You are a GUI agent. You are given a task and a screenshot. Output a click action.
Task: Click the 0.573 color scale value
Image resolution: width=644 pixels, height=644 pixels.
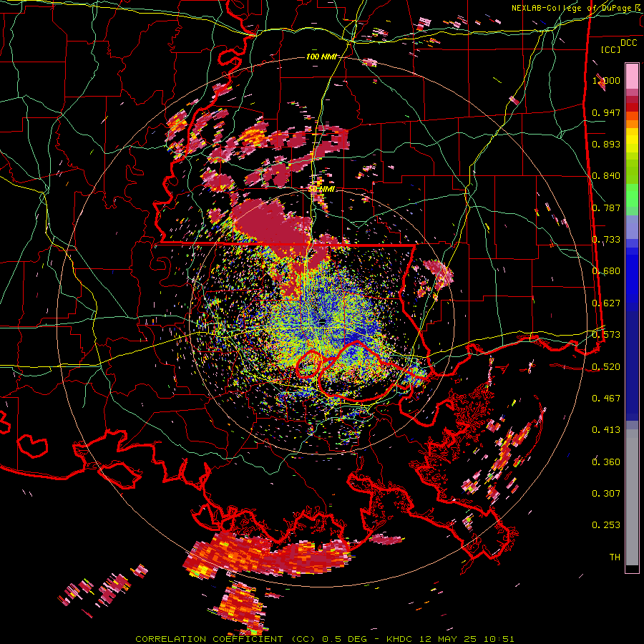(606, 335)
